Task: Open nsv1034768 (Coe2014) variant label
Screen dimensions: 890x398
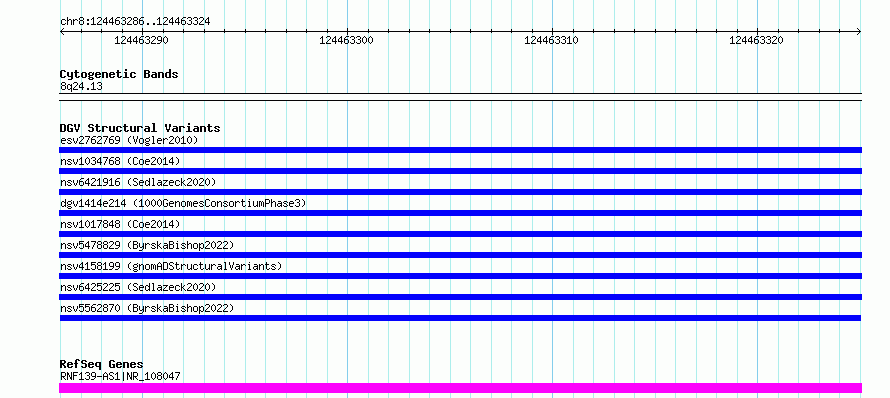Action: (x=120, y=161)
